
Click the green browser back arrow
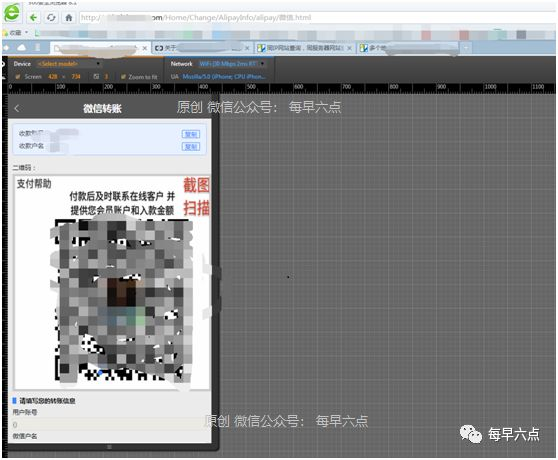[33, 17]
